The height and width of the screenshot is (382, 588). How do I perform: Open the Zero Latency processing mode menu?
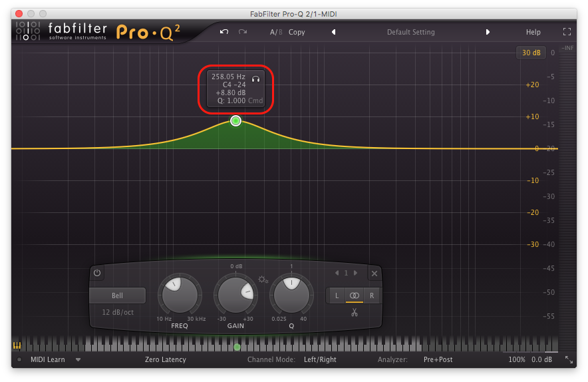pyautogui.click(x=166, y=359)
